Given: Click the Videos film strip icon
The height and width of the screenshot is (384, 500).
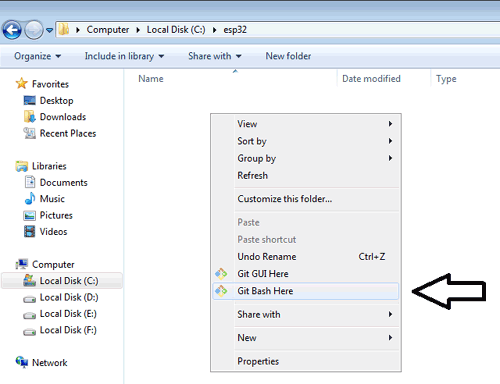Looking at the screenshot, I should tap(30, 231).
